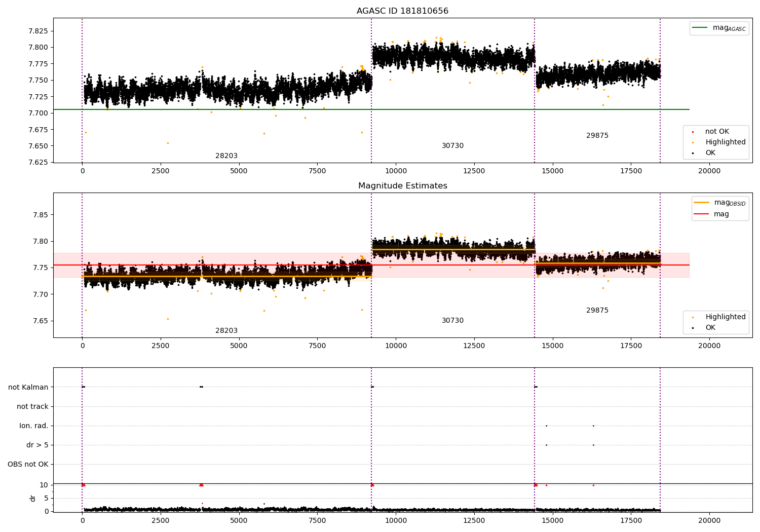Click the 12500 x-tick under the top plot

[x=474, y=171]
